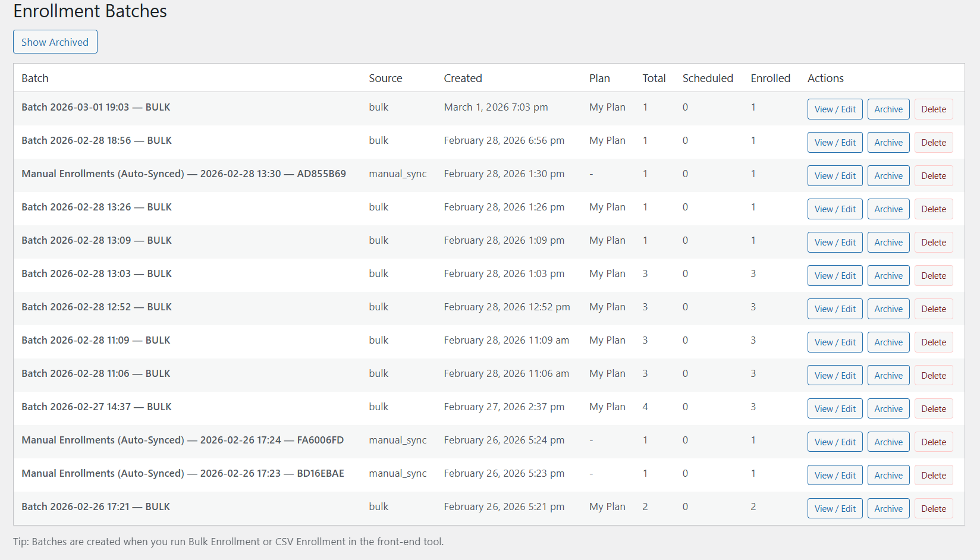Archive the Manual Enrollments AD855B69 batch

click(x=888, y=175)
